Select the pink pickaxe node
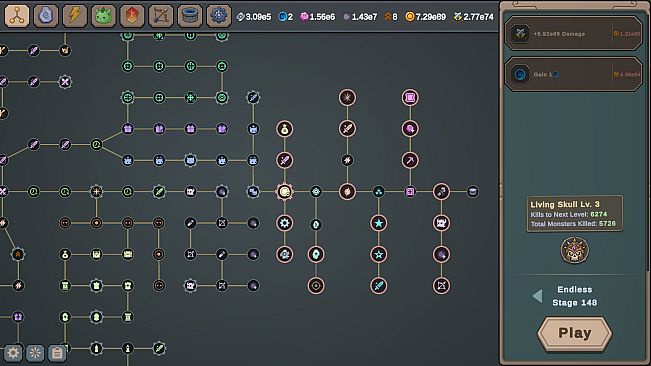Viewport: 651px width, 366px height. [x=410, y=160]
